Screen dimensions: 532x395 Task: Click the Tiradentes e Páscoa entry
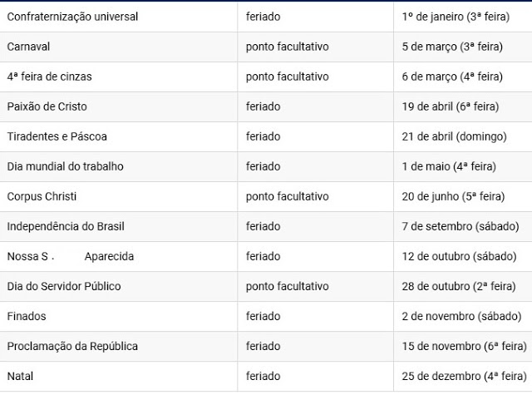[x=57, y=136]
